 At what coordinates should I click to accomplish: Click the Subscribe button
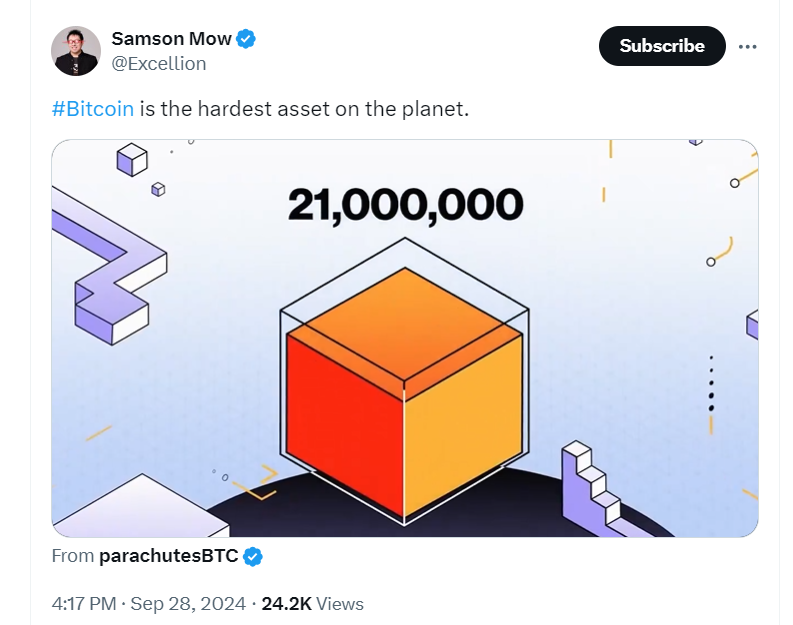click(x=662, y=46)
